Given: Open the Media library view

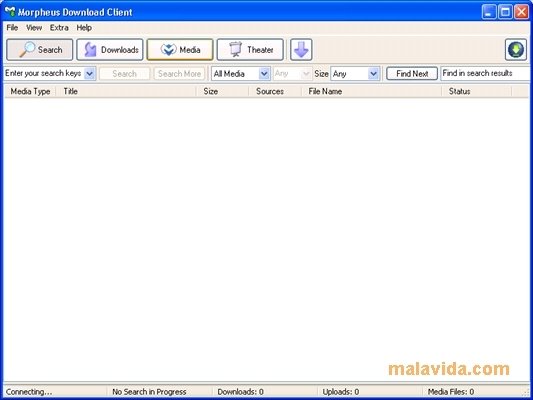Looking at the screenshot, I should click(180, 50).
